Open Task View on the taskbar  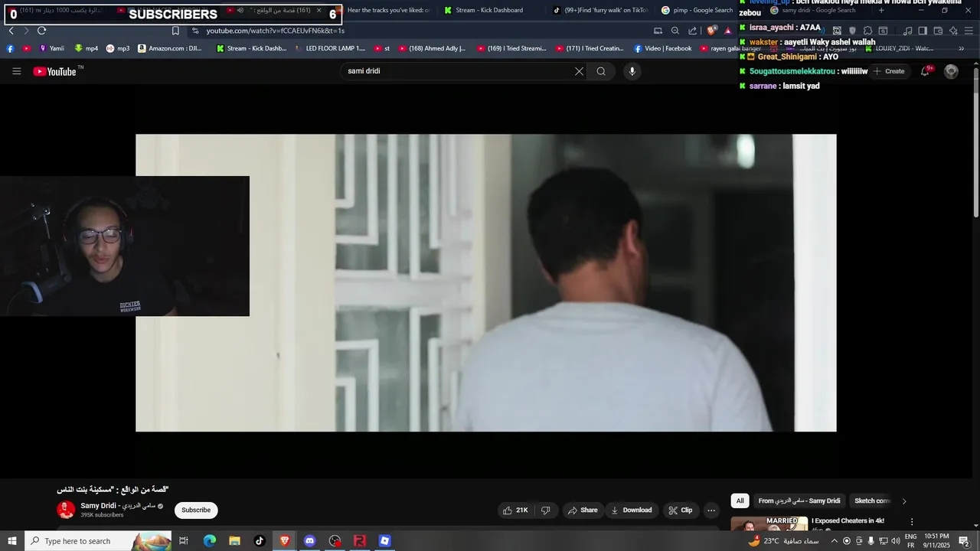tap(184, 541)
